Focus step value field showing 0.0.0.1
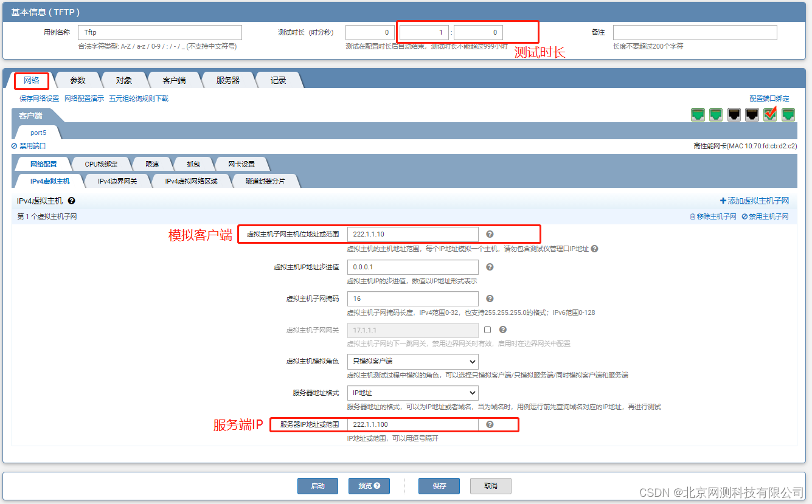Screen dimensions: 812x504 412,267
